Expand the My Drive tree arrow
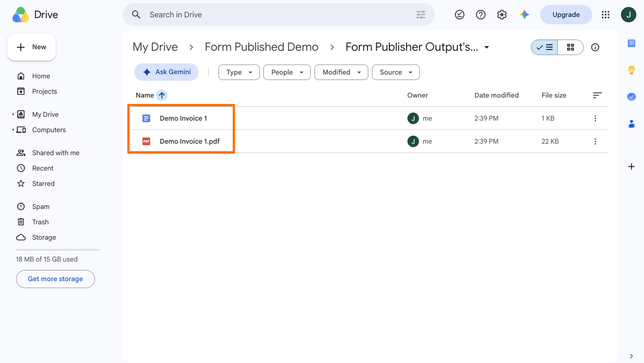The height and width of the screenshot is (363, 644). click(13, 114)
